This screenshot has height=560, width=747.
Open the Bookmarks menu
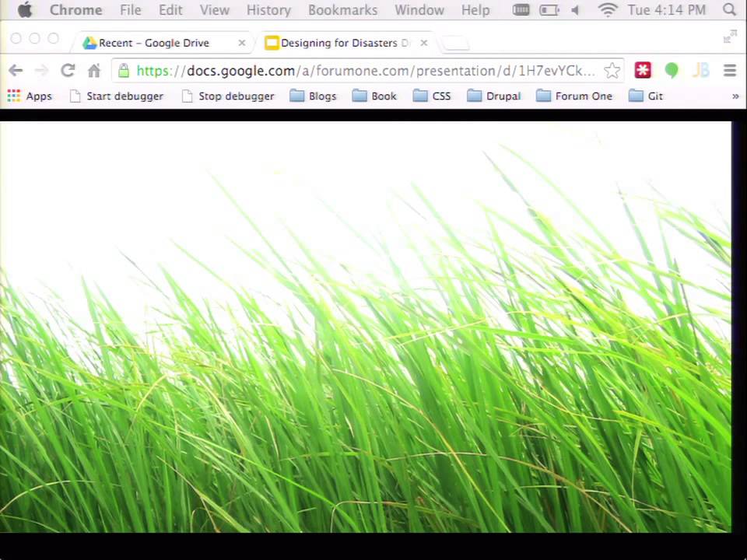click(342, 10)
